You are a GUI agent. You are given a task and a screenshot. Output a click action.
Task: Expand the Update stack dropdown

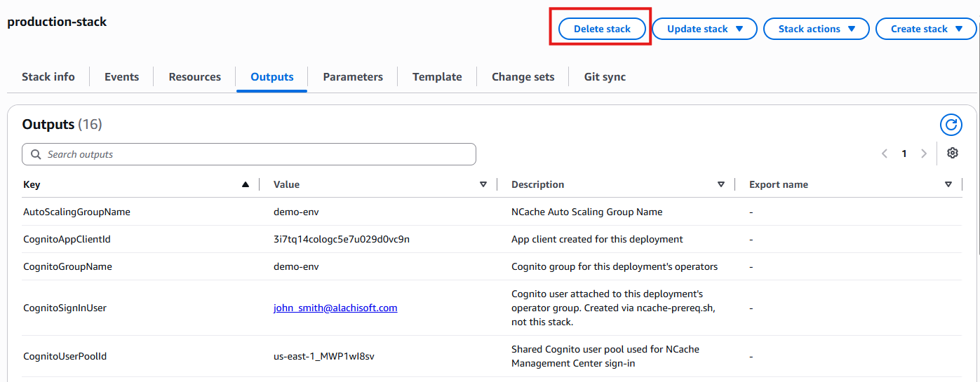tap(704, 29)
